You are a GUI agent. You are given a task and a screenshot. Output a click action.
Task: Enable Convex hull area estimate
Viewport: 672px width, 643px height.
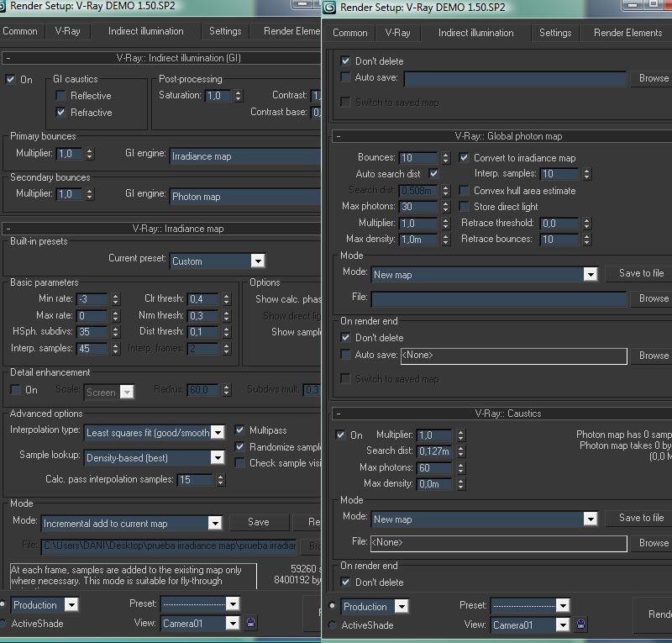tap(464, 191)
